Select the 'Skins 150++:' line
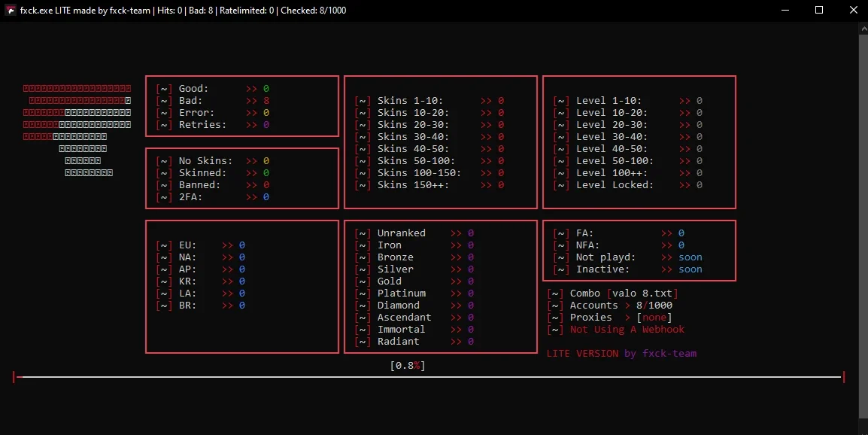Image resolution: width=868 pixels, height=435 pixels. tap(429, 184)
